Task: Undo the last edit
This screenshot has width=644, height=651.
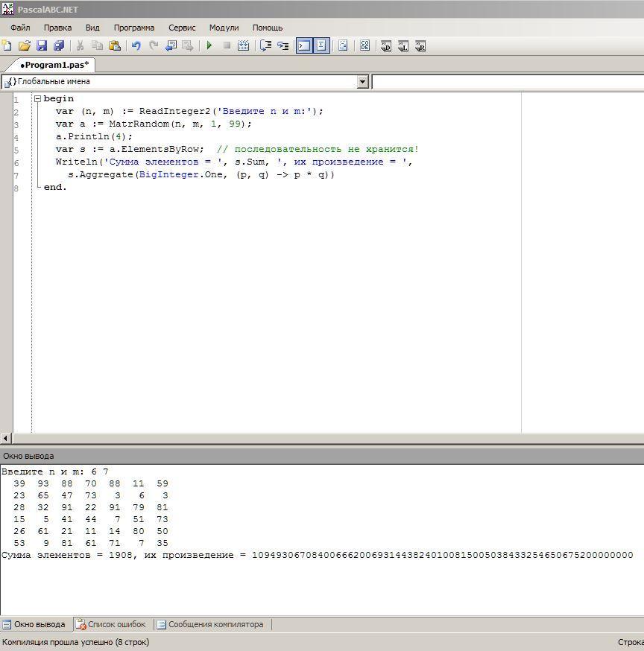Action: (x=136, y=45)
